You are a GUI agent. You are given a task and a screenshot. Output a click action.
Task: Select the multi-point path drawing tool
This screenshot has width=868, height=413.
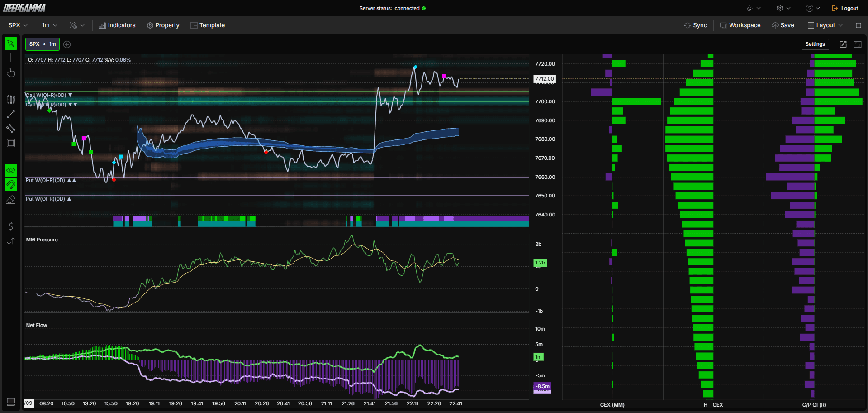coord(11,129)
